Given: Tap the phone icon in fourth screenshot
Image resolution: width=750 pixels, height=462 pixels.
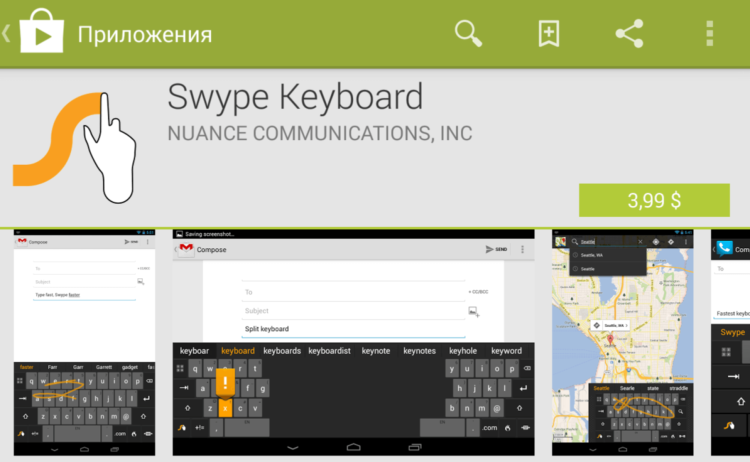Looking at the screenshot, I should tap(724, 248).
